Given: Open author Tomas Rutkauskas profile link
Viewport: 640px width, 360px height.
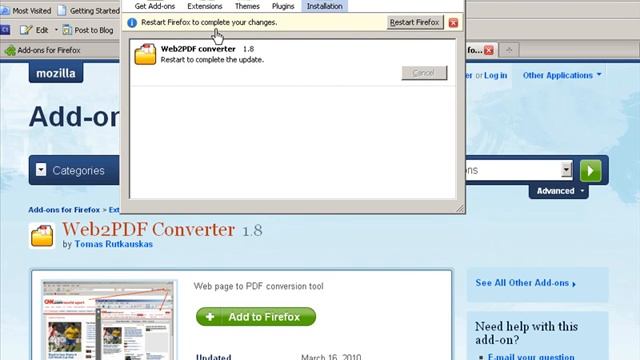Looking at the screenshot, I should point(113,244).
